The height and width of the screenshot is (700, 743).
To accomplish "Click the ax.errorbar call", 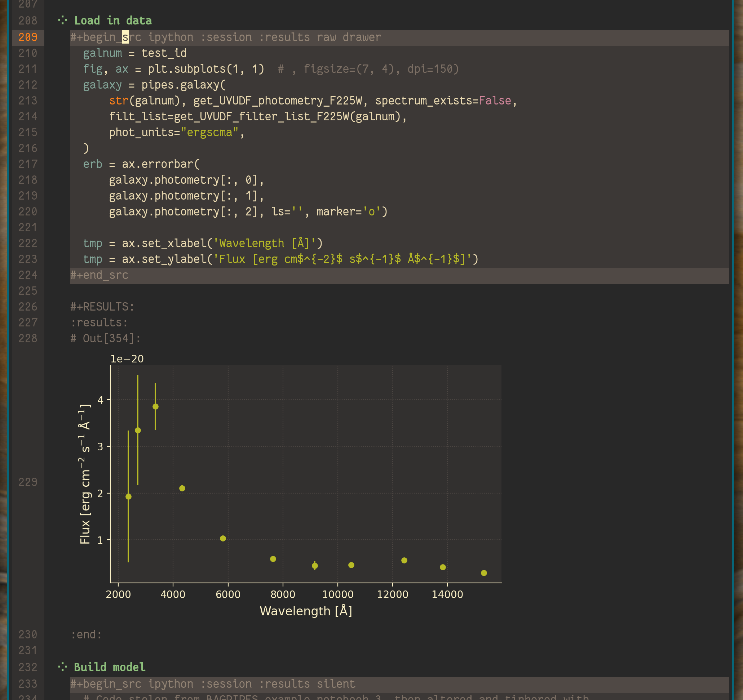I will [161, 164].
